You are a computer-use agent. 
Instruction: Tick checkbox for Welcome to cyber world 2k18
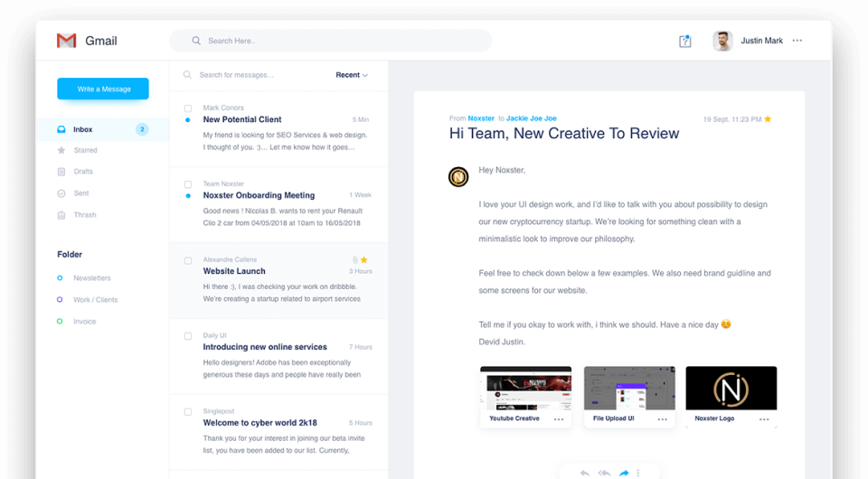pos(188,412)
